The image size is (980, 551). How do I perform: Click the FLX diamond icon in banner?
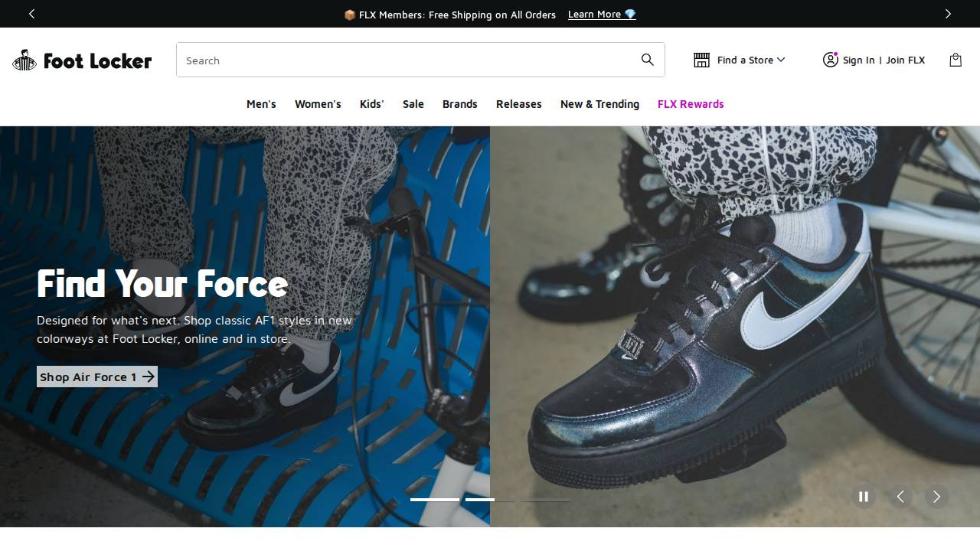click(x=629, y=14)
